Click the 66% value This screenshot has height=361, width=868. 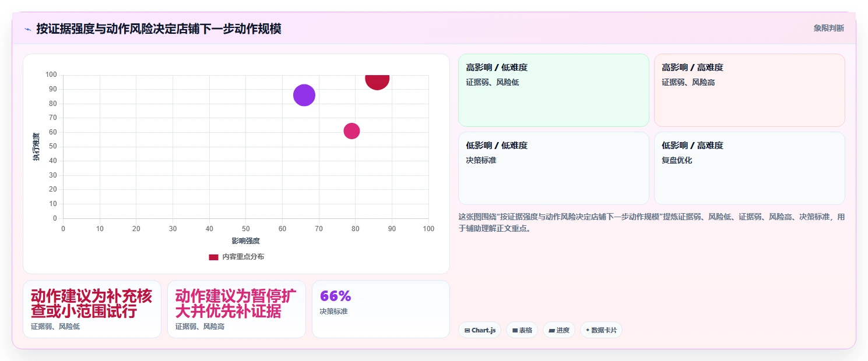click(336, 296)
